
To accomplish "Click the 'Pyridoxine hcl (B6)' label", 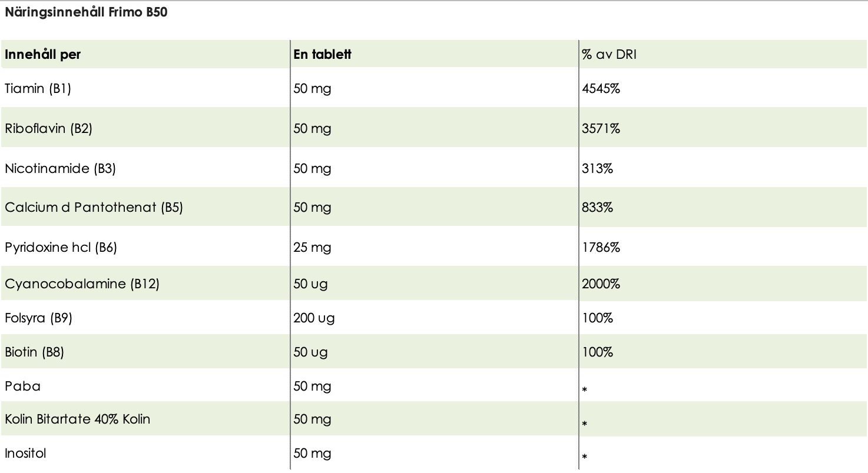I will coord(61,247).
